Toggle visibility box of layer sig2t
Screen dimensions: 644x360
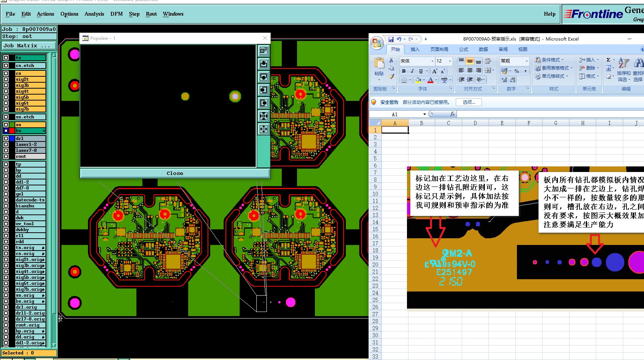6,79
